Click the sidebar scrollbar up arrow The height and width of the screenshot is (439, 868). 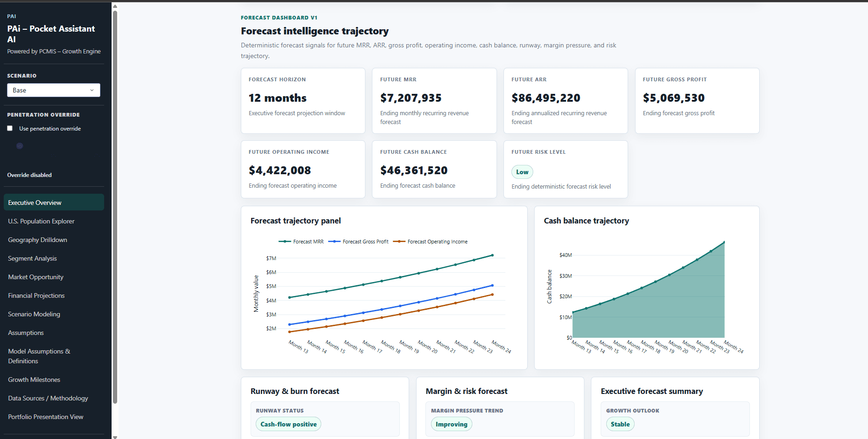tap(115, 7)
